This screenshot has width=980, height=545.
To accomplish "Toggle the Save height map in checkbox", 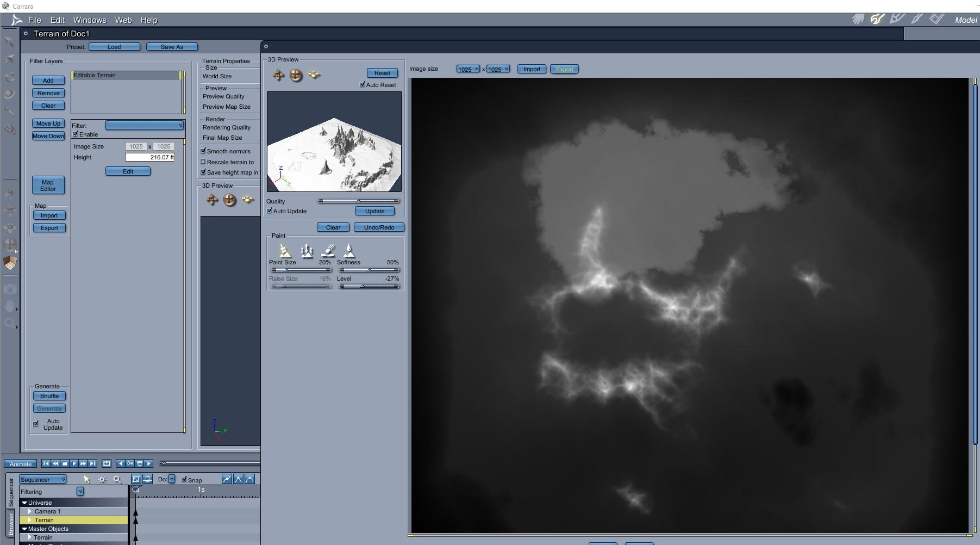I will point(203,172).
